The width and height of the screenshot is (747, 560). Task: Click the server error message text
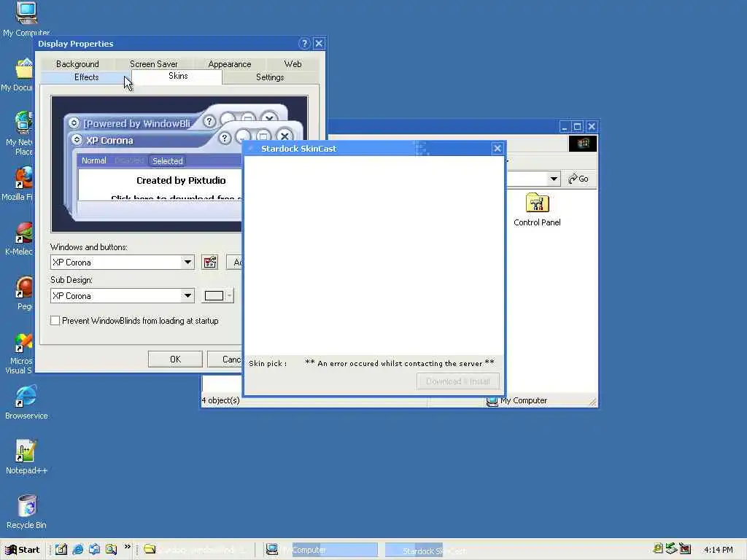point(400,363)
